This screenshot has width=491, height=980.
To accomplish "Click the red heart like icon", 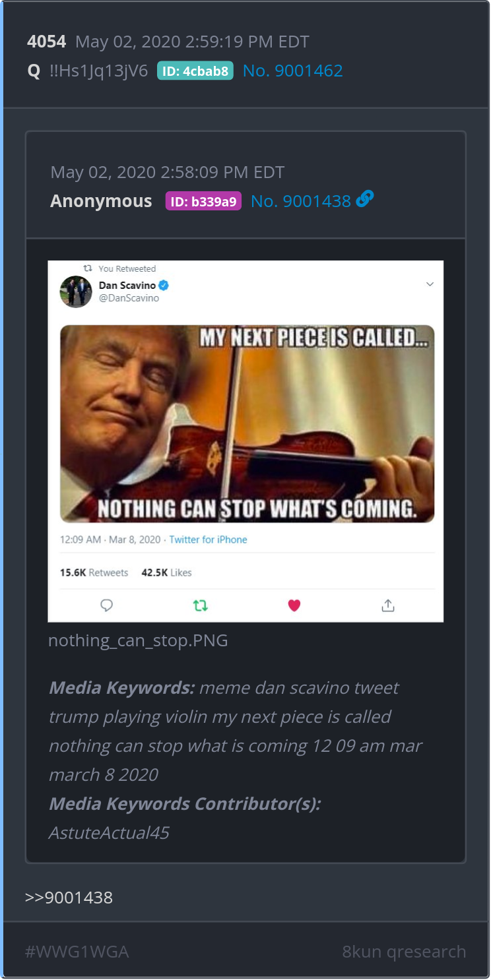I will tap(294, 605).
